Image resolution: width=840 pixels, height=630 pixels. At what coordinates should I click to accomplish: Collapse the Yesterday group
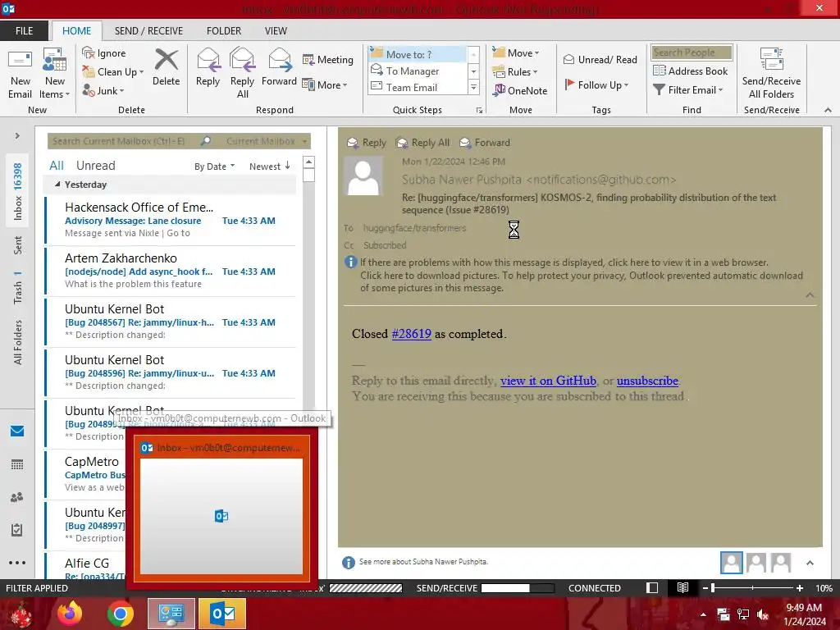tap(57, 185)
